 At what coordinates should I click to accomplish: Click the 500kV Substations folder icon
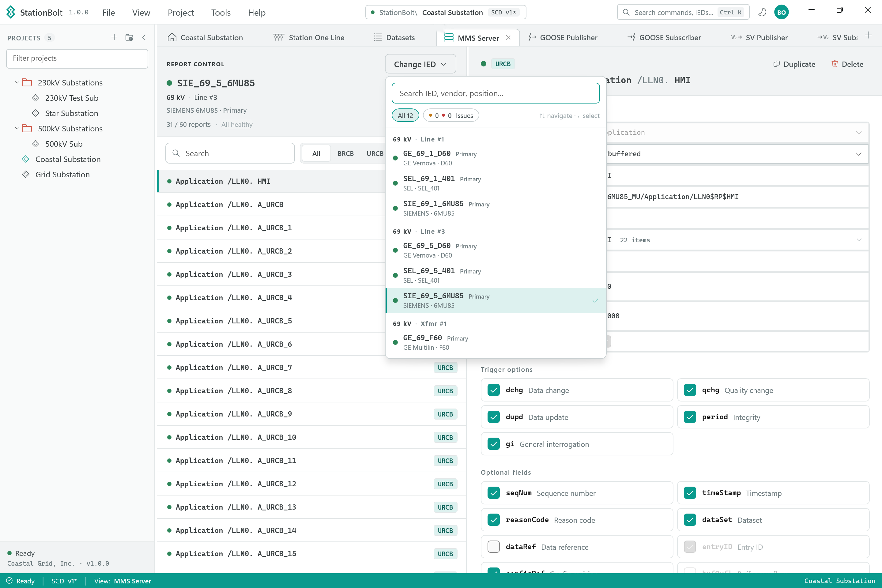click(27, 129)
